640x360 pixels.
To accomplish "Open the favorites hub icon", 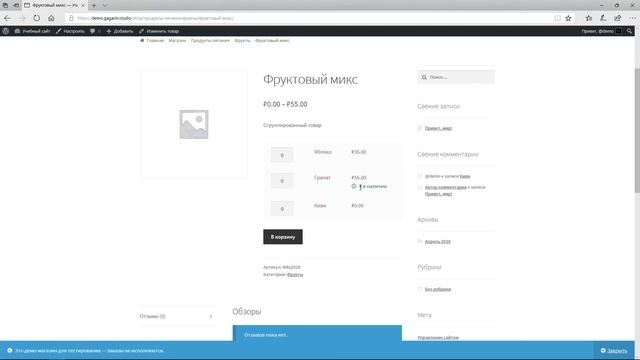I will pyautogui.click(x=589, y=18).
